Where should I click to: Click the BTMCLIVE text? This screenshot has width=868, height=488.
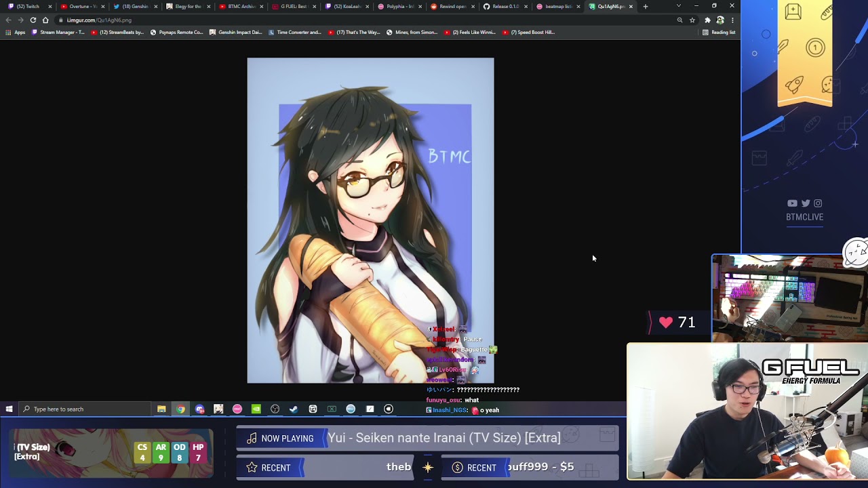click(805, 217)
